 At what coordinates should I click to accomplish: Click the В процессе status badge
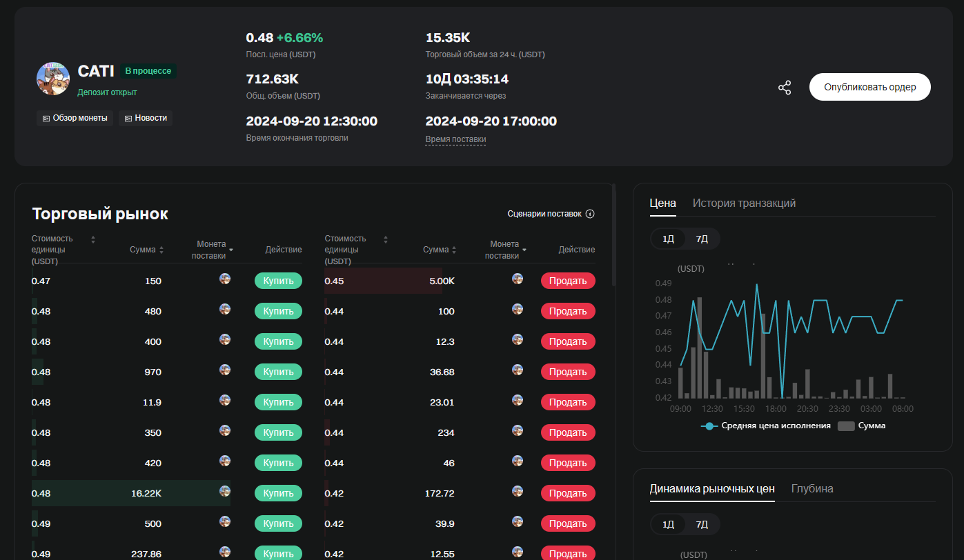point(148,71)
